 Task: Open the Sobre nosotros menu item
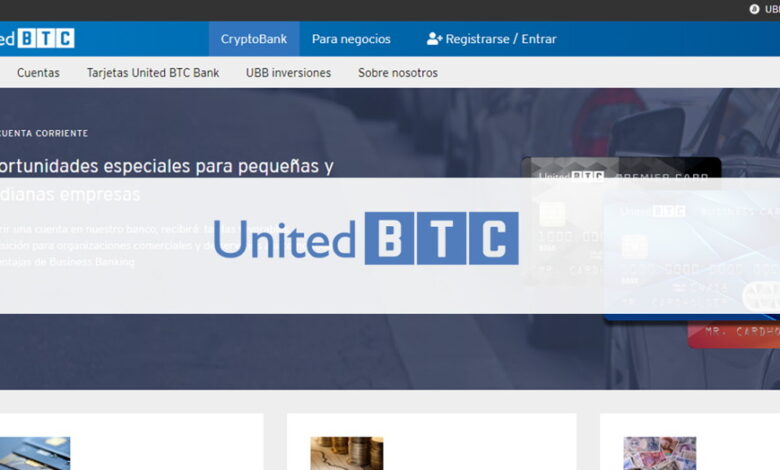pyautogui.click(x=398, y=73)
